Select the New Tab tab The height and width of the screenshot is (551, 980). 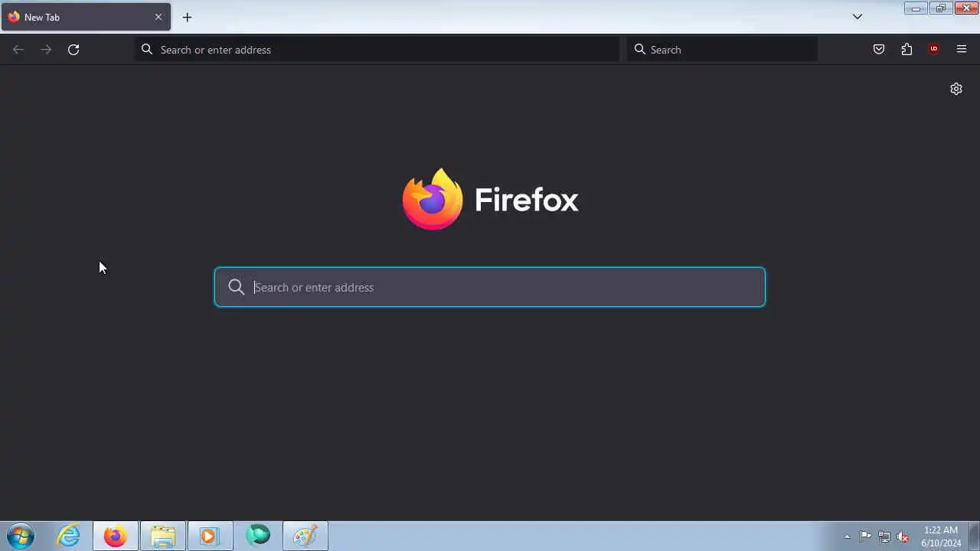[86, 17]
